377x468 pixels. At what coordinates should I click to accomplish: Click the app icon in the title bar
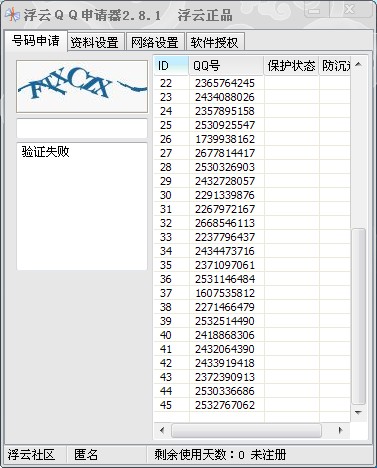(13, 15)
